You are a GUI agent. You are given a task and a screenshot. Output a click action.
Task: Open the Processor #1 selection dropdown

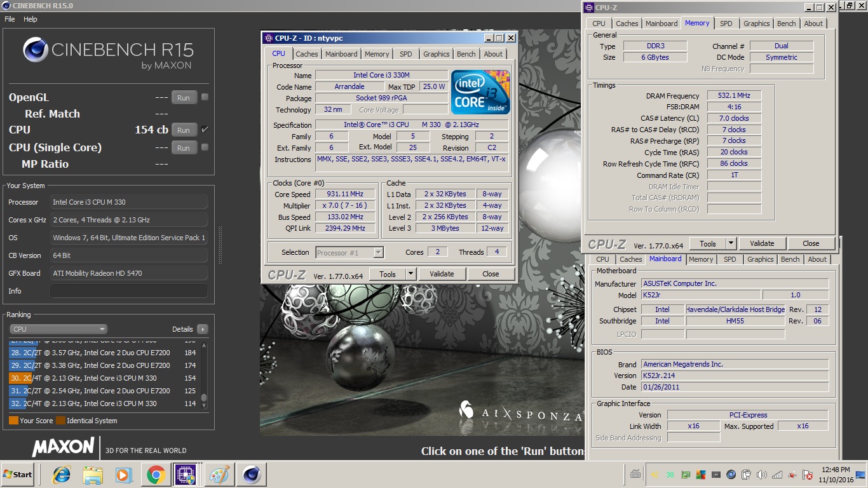[349, 252]
